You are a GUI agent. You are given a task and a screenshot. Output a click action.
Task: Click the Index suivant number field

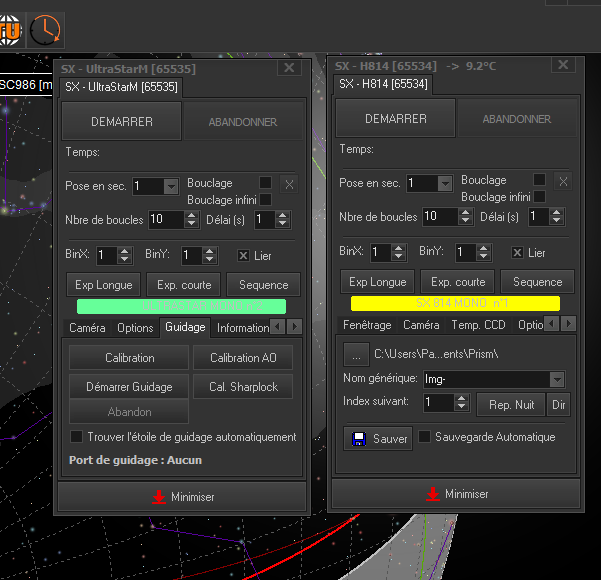[x=439, y=403]
